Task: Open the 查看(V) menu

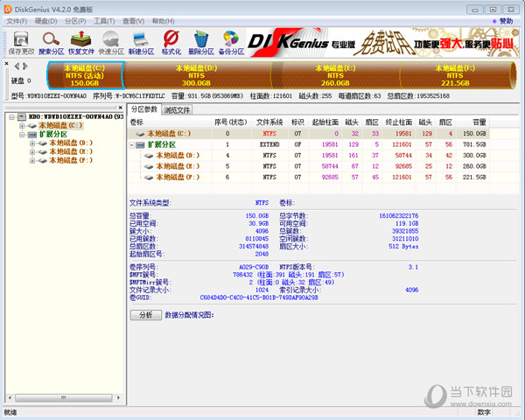Action: tap(133, 21)
